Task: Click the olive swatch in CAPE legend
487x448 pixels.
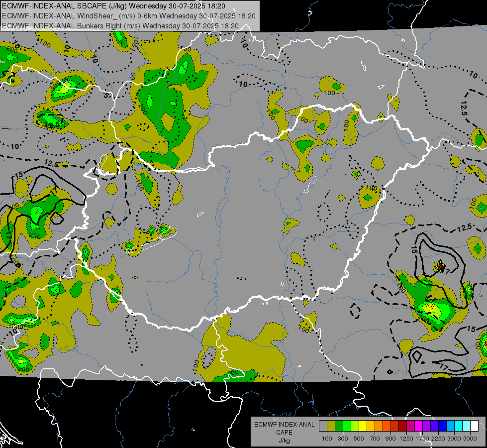Action: [331, 426]
